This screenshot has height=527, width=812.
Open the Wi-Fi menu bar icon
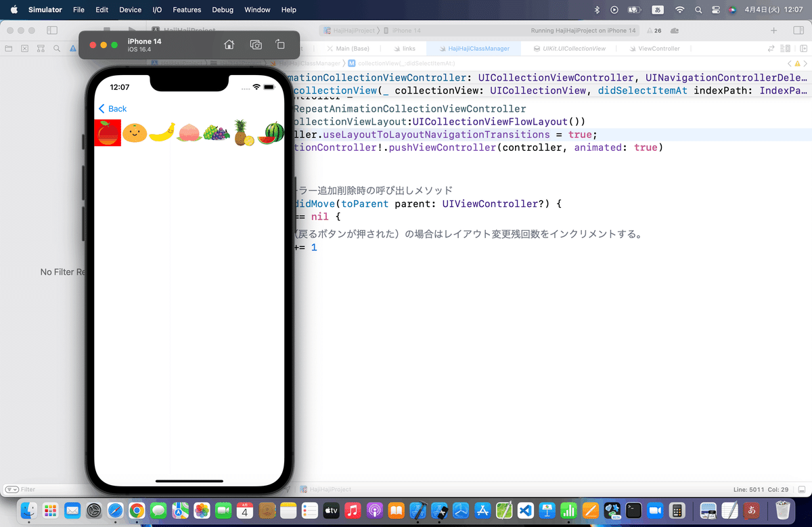(x=680, y=10)
